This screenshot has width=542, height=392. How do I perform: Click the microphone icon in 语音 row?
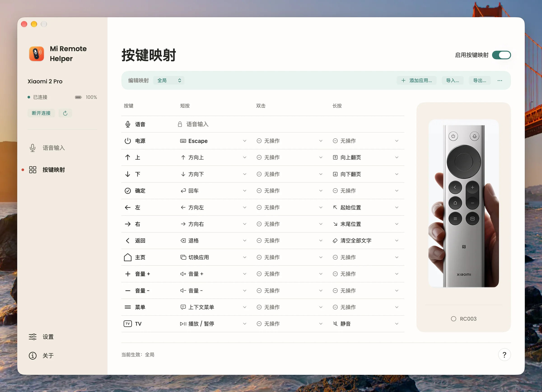pyautogui.click(x=128, y=124)
